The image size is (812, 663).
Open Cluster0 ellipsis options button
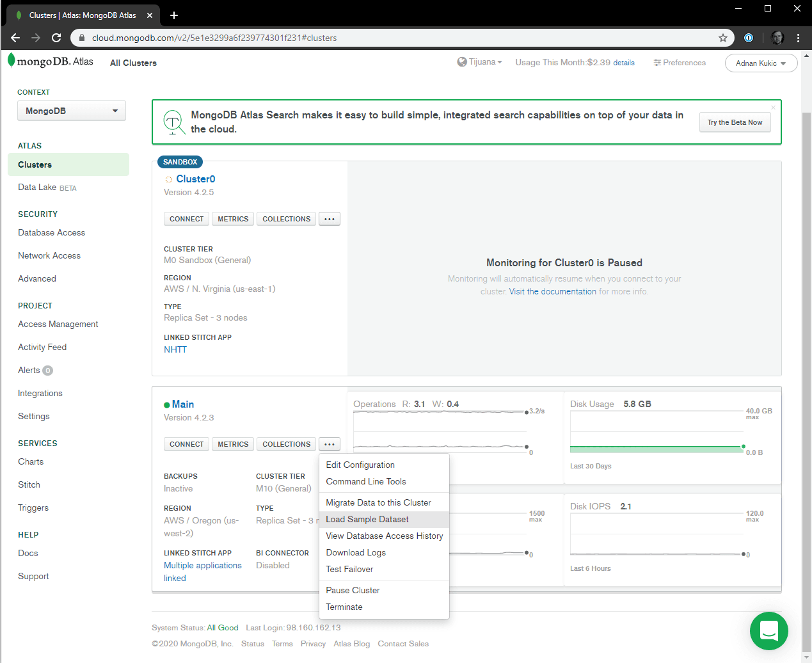pyautogui.click(x=330, y=219)
